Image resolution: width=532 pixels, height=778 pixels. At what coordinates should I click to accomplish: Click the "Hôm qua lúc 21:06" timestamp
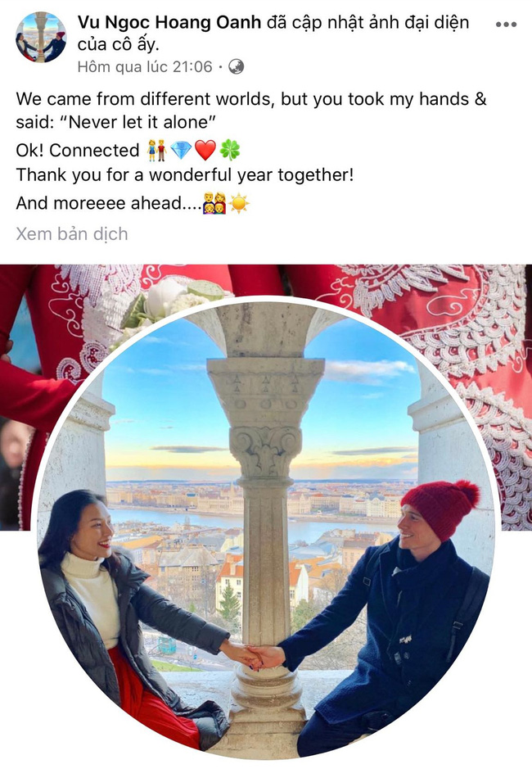pos(145,66)
